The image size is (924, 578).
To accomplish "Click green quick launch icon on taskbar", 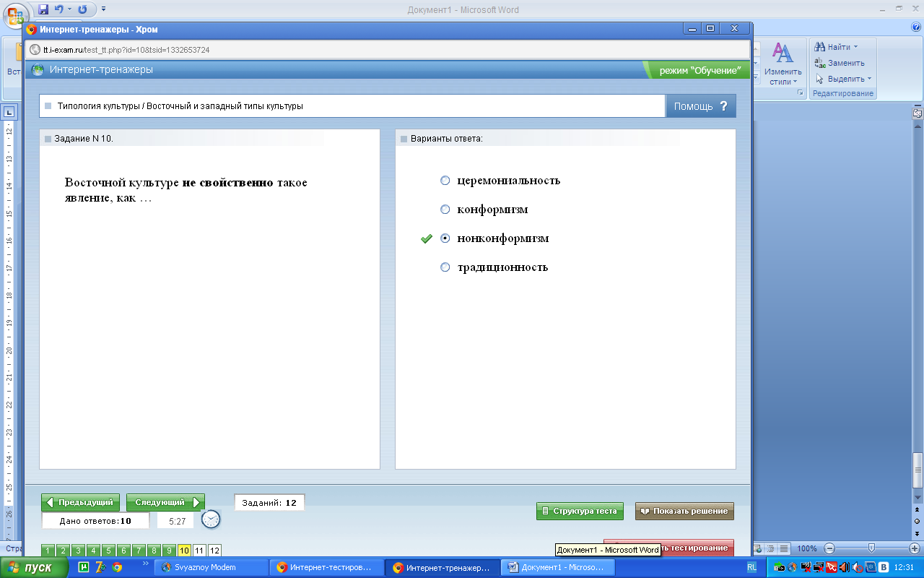I will pos(83,568).
